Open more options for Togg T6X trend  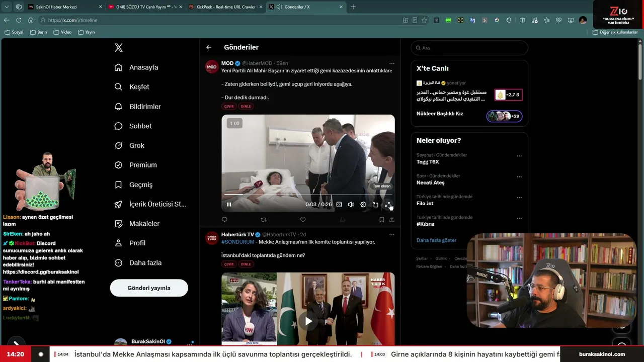(x=519, y=156)
